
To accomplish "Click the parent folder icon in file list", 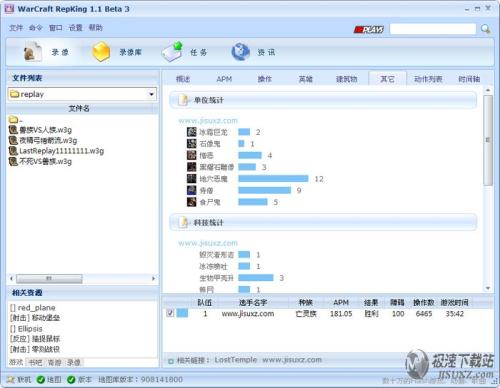I will click(x=13, y=119).
